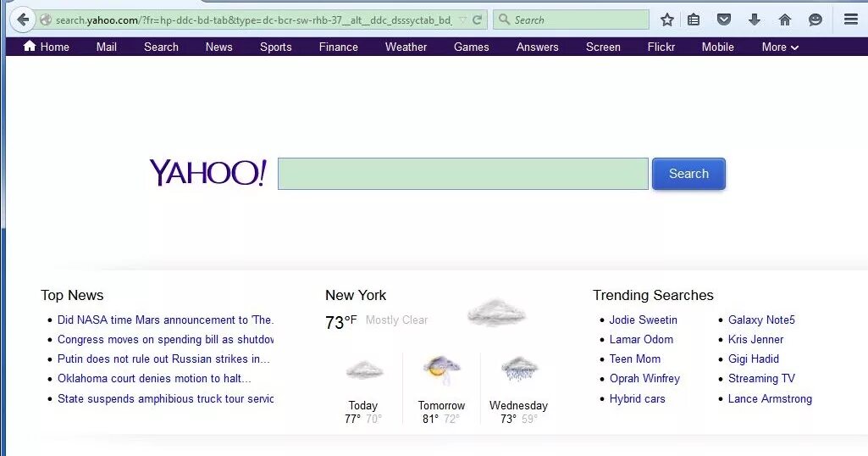This screenshot has width=868, height=456.
Task: Open Weather in the Yahoo nav bar
Action: 406,47
